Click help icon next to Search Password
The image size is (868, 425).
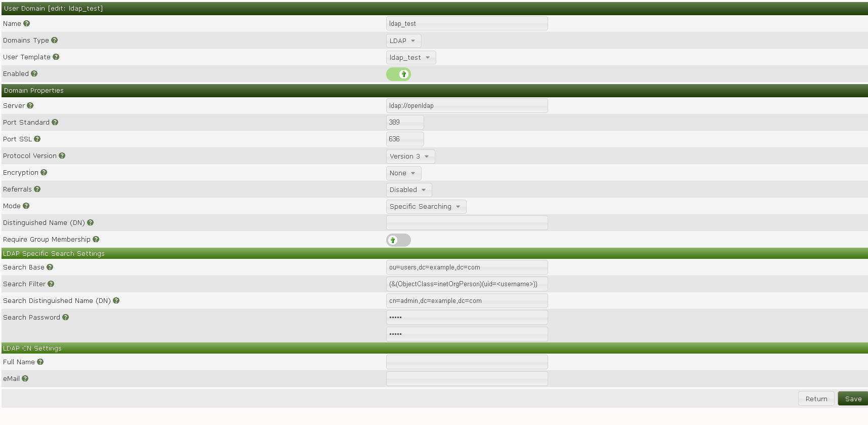(x=66, y=317)
